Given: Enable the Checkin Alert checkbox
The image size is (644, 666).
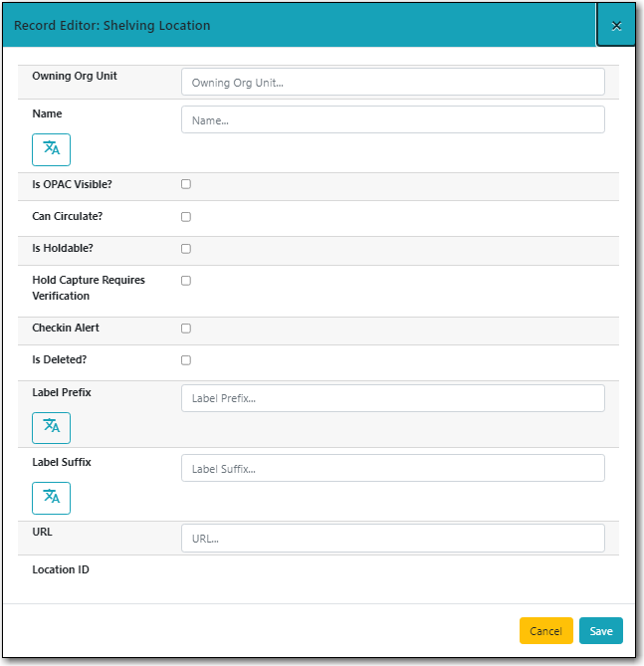Looking at the screenshot, I should 186,329.
